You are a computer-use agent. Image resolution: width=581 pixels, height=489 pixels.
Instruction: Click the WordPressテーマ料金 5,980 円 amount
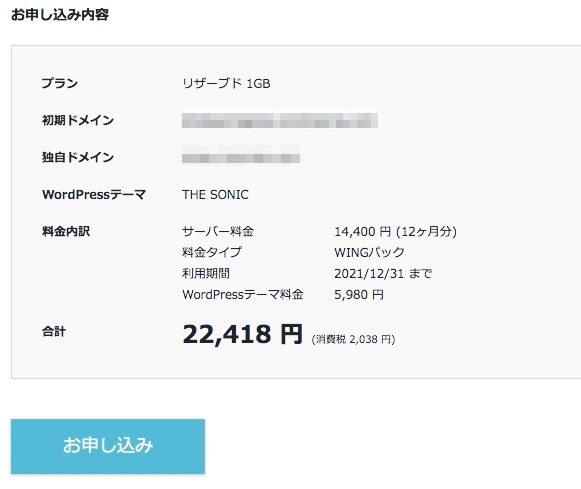(359, 295)
